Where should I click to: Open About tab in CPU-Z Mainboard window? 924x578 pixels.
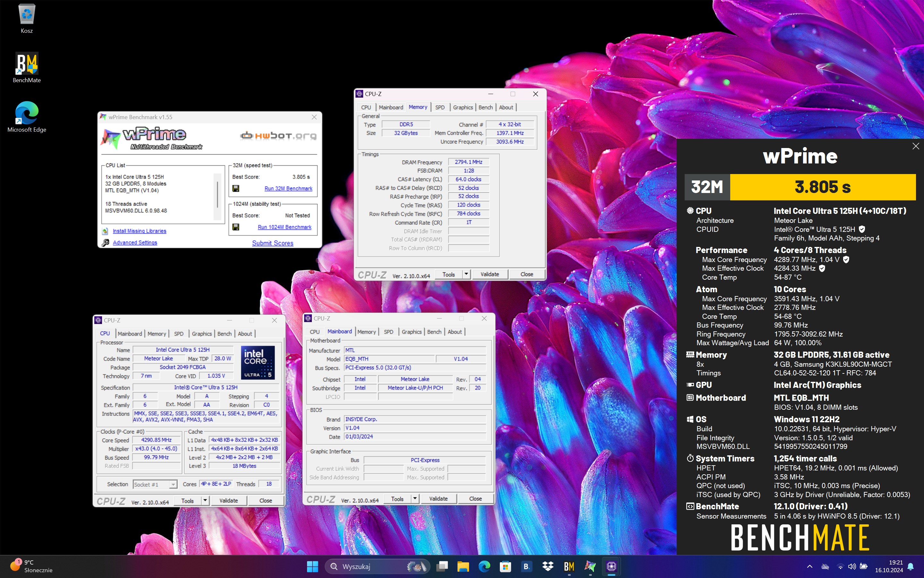coord(454,332)
